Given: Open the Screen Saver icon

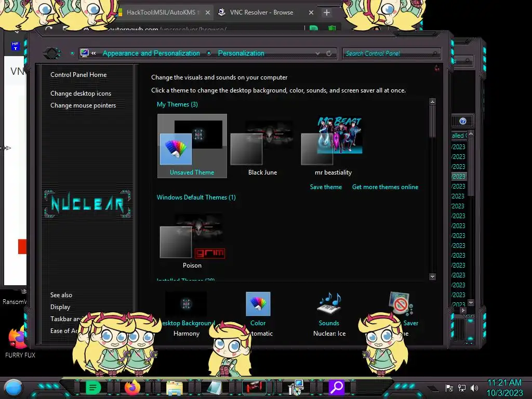Looking at the screenshot, I should (x=401, y=303).
